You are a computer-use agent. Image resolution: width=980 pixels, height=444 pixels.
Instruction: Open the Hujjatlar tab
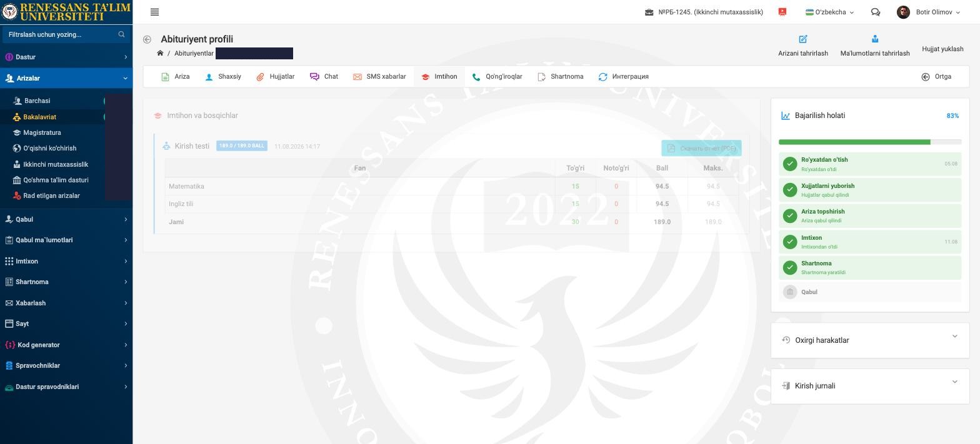[275, 77]
